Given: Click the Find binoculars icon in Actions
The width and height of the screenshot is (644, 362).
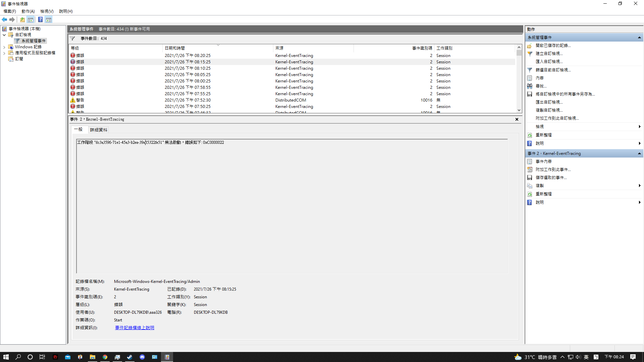Looking at the screenshot, I should tap(530, 86).
